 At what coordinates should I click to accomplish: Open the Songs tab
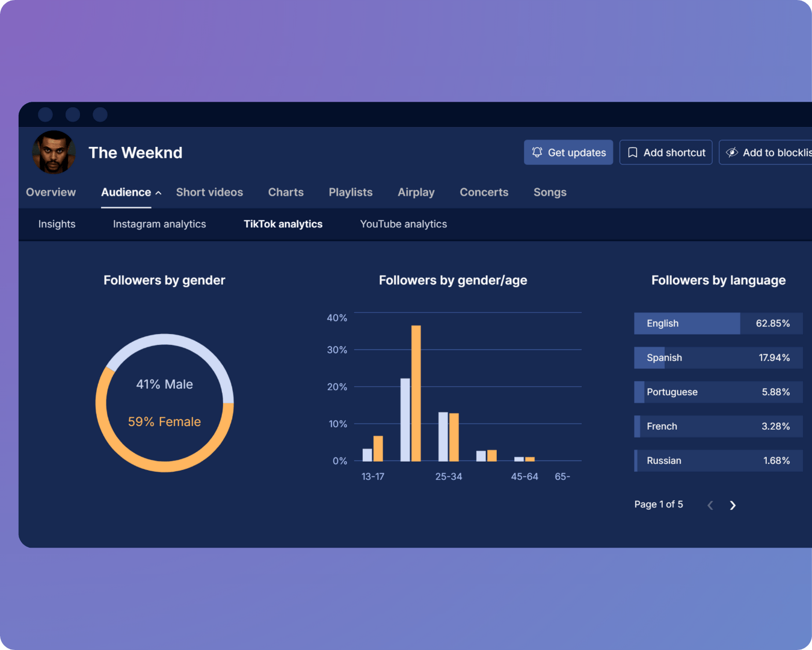(x=550, y=192)
